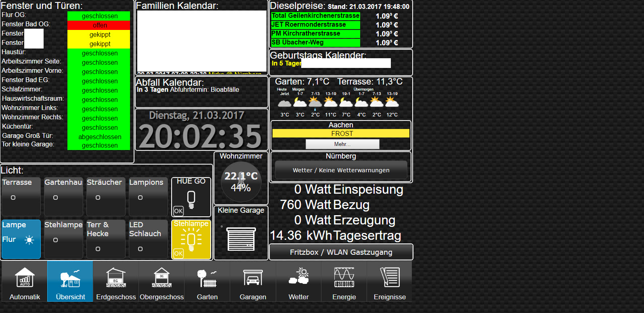Open Nürnberg Wetter / Keine Wetterwarnungen panel
This screenshot has height=313, width=644.
[341, 170]
